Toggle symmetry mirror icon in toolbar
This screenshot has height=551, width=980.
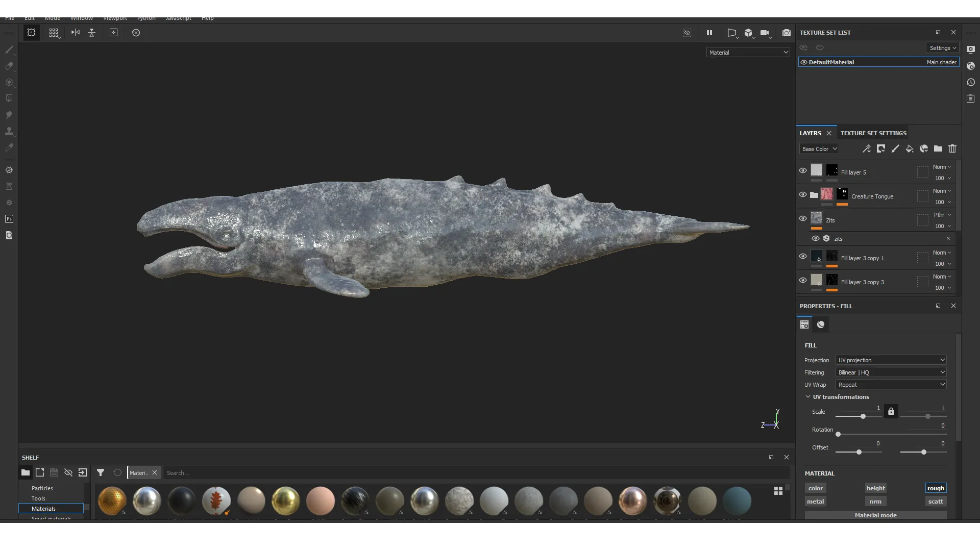[x=76, y=33]
